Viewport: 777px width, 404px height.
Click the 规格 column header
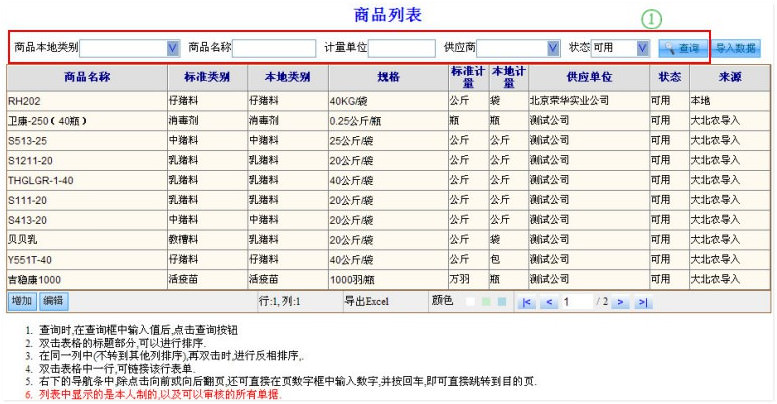pos(387,77)
